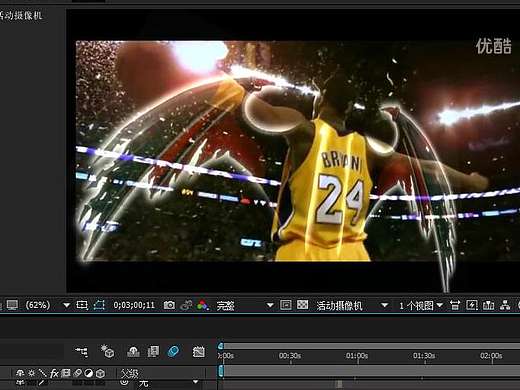
Task: Click the time navigator start handle
Action: pyautogui.click(x=220, y=346)
